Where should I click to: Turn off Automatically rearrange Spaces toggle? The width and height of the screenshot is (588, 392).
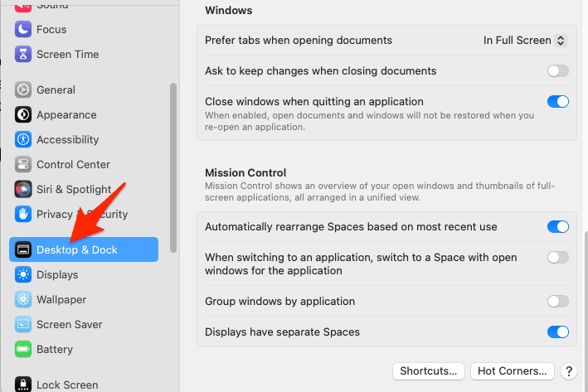tap(558, 226)
